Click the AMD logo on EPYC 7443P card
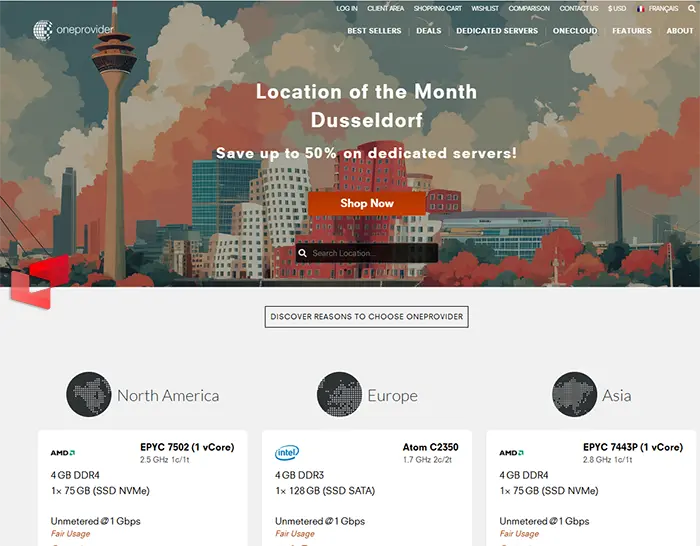 (511, 453)
